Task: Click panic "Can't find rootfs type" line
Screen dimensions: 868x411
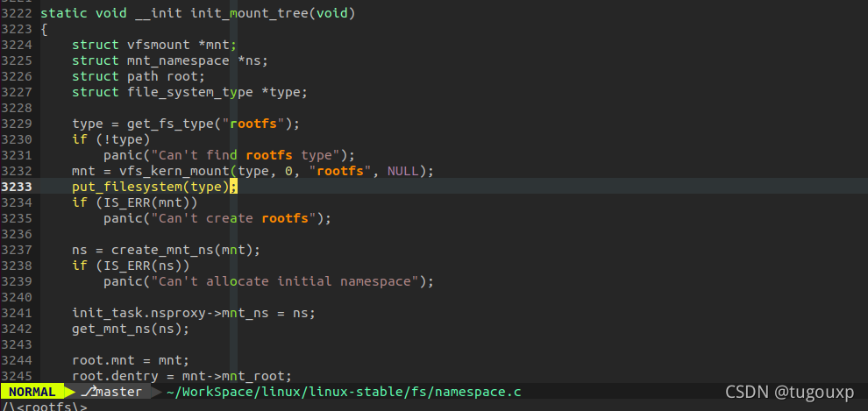Action: [229, 155]
